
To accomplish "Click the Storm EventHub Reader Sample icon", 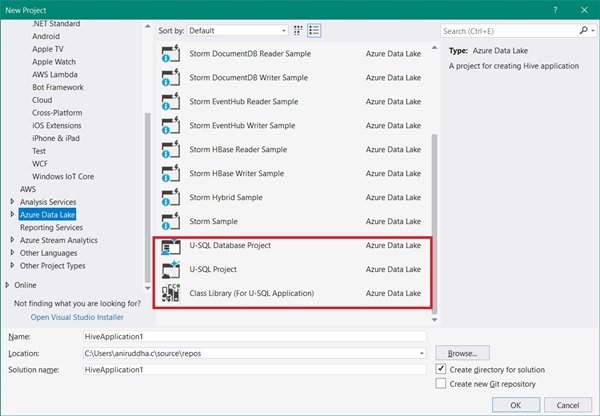I will pos(171,101).
